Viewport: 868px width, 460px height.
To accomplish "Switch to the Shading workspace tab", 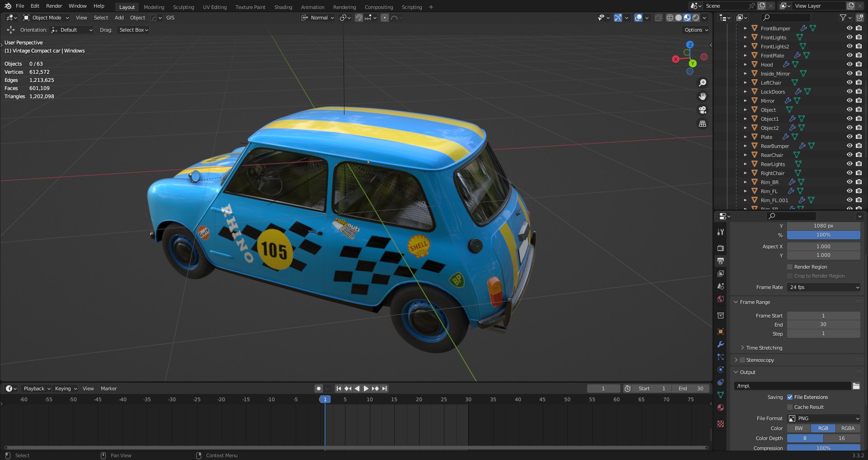I will click(283, 7).
